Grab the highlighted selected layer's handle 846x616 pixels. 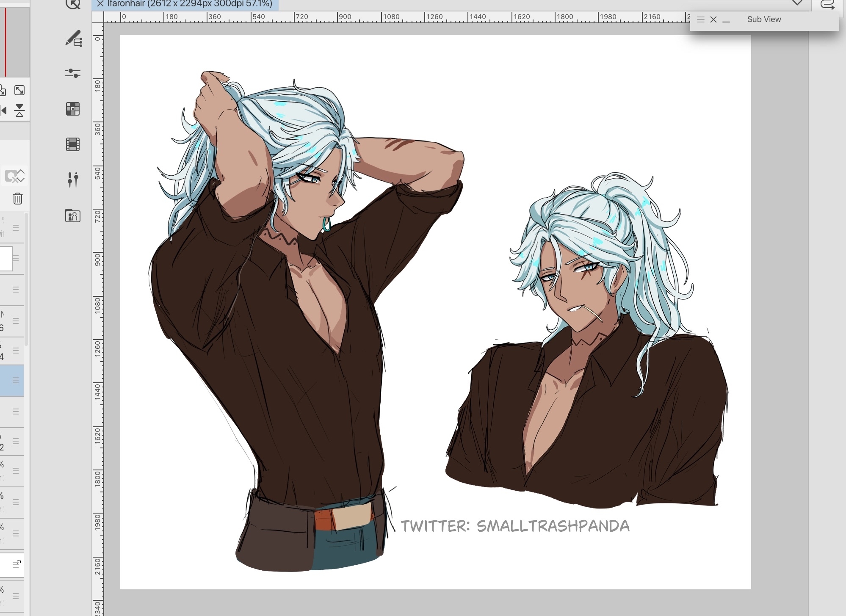(x=16, y=380)
